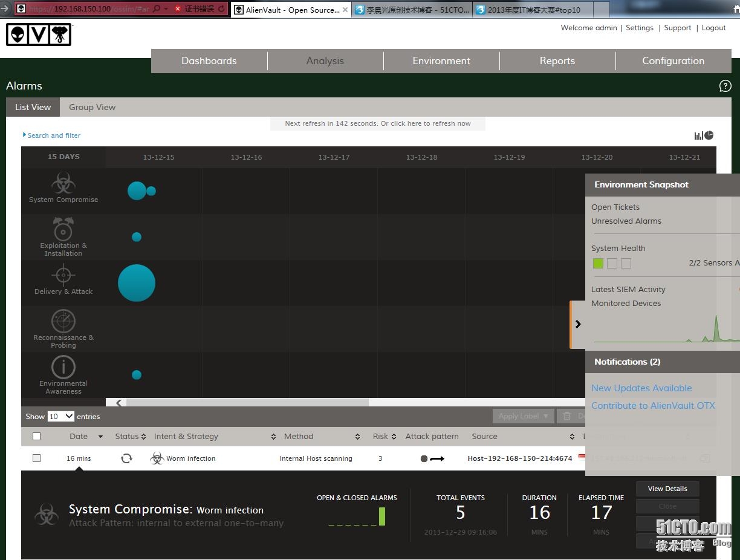Switch to the Group View tab

[92, 107]
